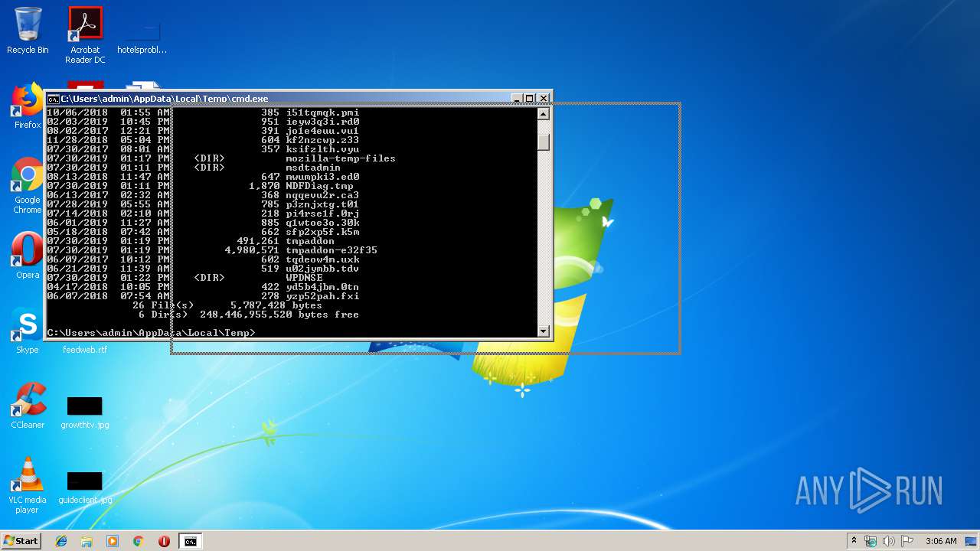Viewport: 980px width, 551px height.
Task: Select the guideclient.jpg desktop file
Action: pos(84,487)
